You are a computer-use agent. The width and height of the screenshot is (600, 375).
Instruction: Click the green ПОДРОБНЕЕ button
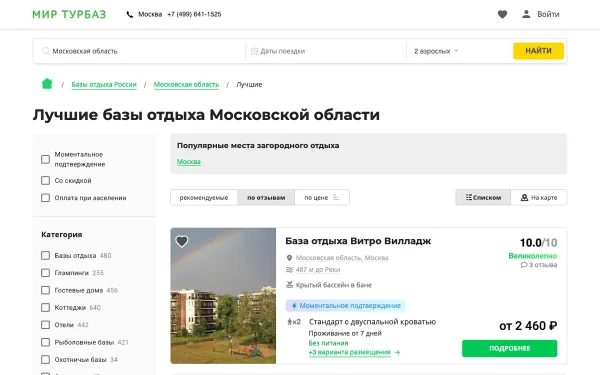point(509,348)
